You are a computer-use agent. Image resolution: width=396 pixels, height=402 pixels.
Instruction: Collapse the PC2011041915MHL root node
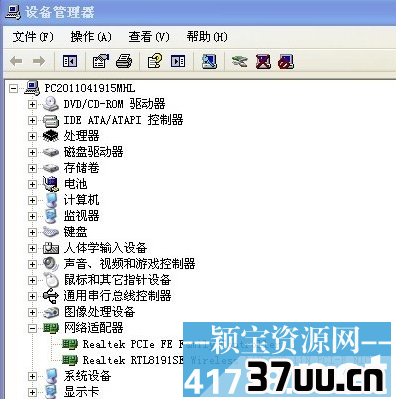coord(14,88)
